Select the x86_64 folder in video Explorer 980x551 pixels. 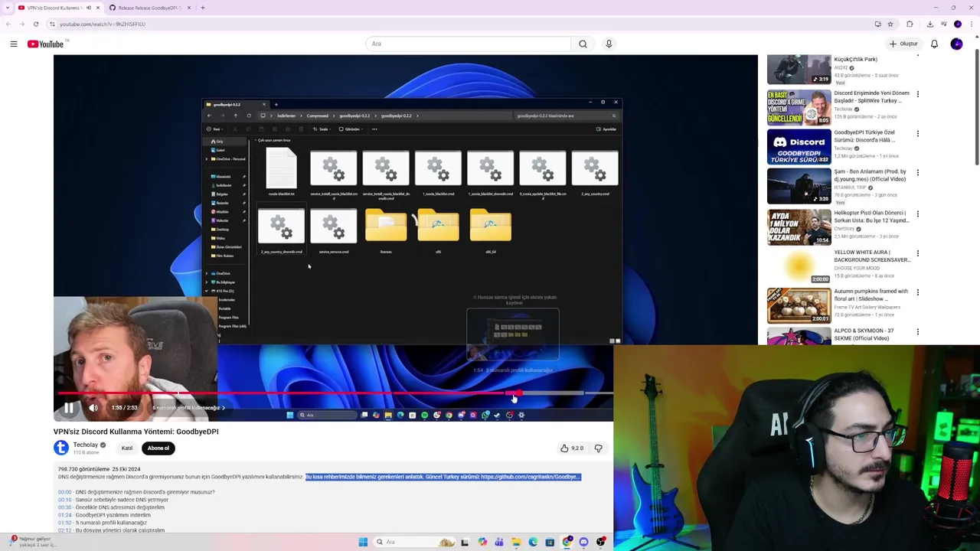coord(490,230)
